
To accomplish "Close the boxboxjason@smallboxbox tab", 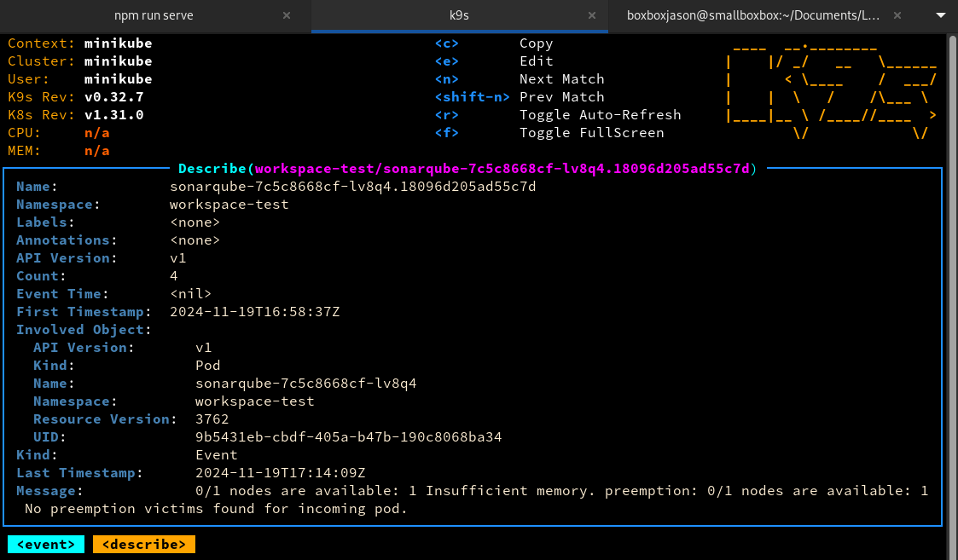I will [x=897, y=16].
